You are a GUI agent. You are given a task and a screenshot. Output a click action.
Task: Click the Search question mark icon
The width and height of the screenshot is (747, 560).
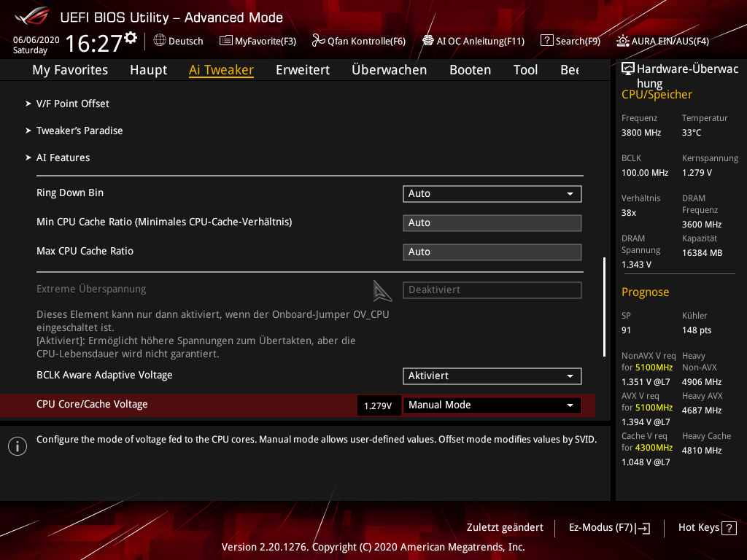coord(547,41)
